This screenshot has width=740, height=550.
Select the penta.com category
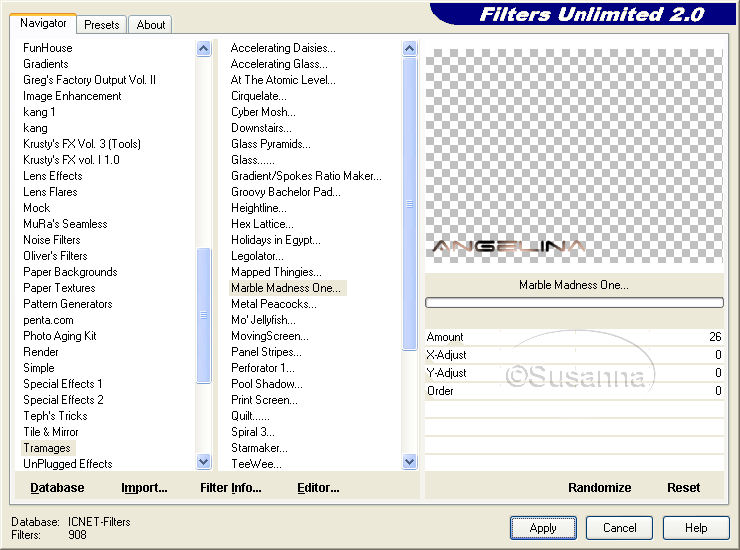pyautogui.click(x=48, y=320)
